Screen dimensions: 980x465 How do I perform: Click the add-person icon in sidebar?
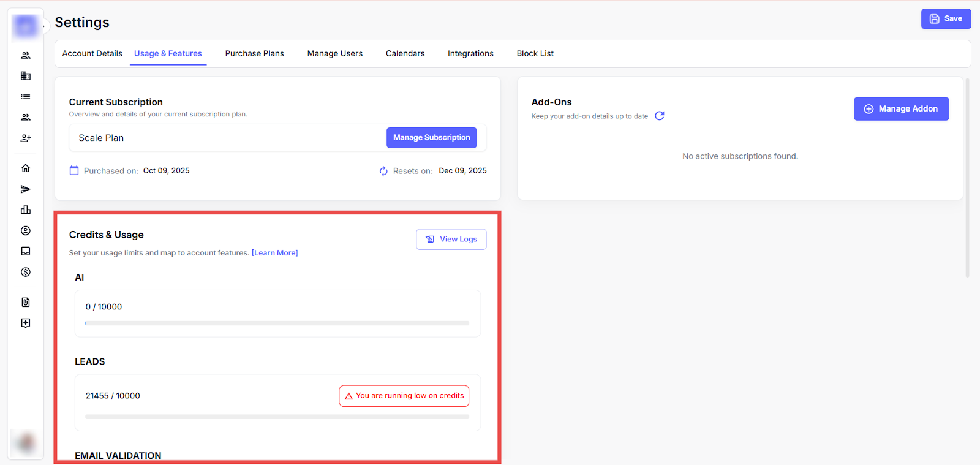point(26,138)
